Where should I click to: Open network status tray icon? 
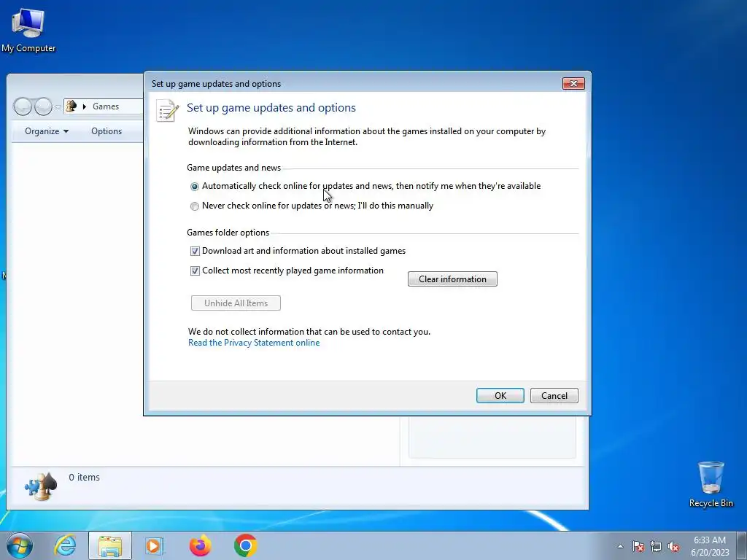656,546
